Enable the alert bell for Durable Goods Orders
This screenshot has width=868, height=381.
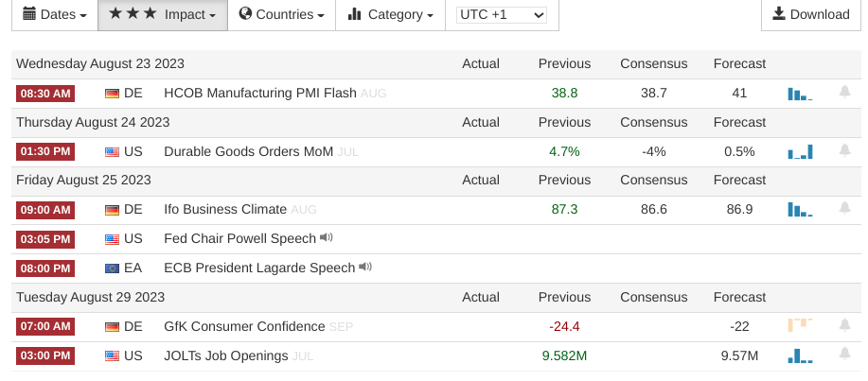(x=844, y=151)
